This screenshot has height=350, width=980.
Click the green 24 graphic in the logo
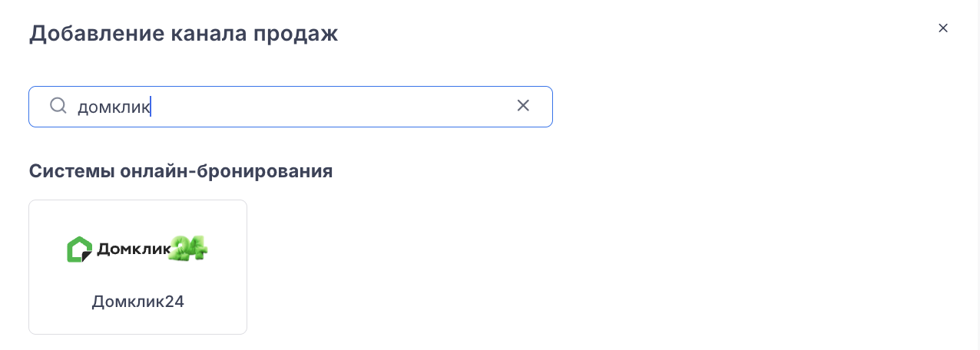pyautogui.click(x=188, y=248)
